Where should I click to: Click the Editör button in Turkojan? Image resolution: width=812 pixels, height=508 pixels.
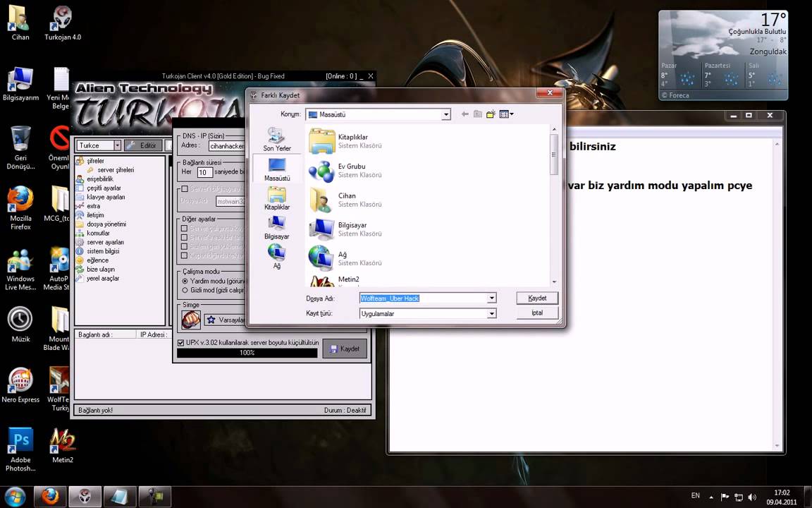pyautogui.click(x=143, y=145)
